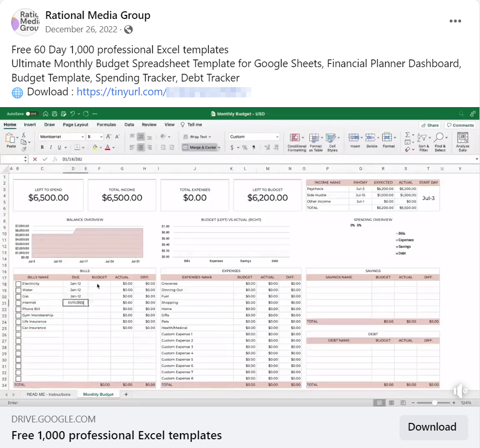Expand the Merge & Center dropdown arrow

[x=219, y=148]
